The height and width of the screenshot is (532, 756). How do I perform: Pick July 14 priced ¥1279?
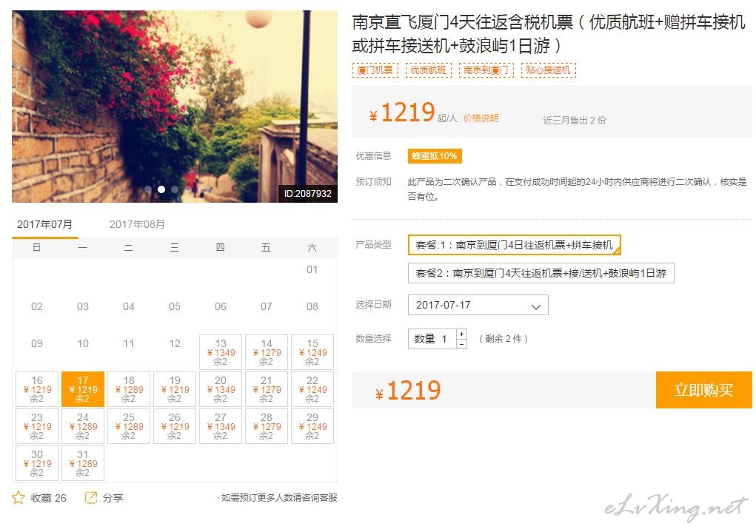point(267,352)
